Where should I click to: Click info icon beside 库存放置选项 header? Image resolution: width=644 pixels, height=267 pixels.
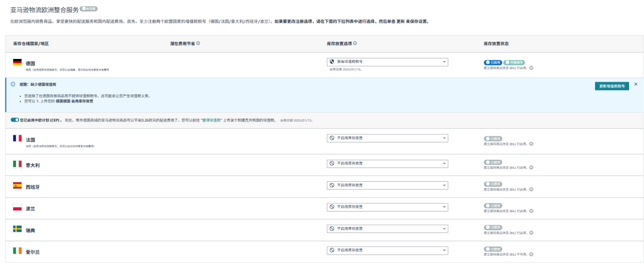355,43
